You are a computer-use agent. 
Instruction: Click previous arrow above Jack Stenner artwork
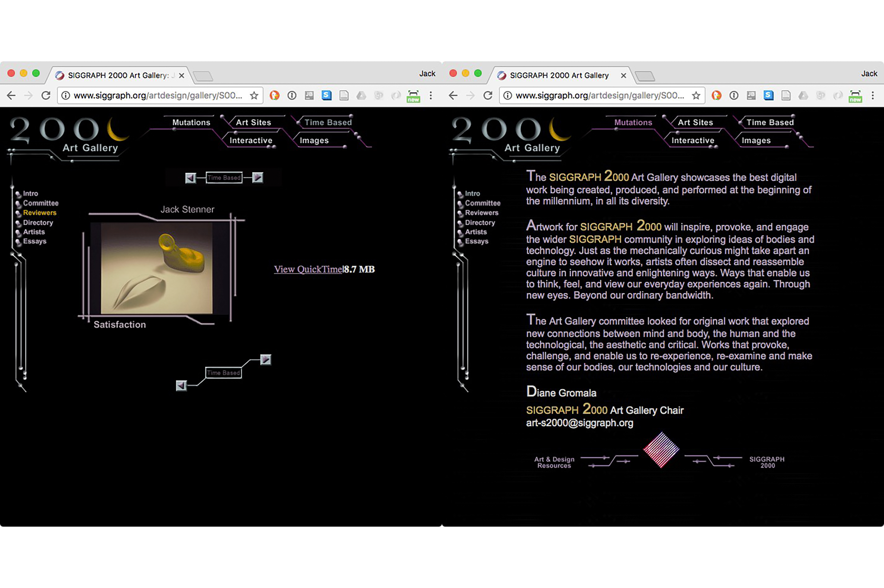point(190,178)
